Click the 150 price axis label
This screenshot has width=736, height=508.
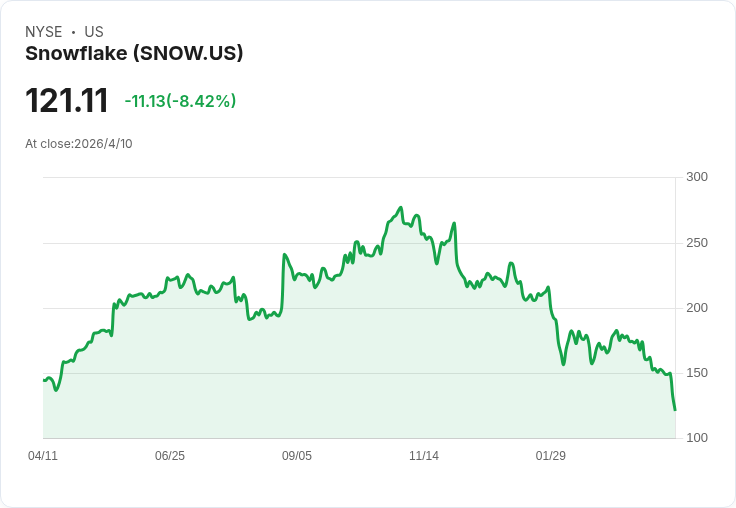click(x=697, y=373)
